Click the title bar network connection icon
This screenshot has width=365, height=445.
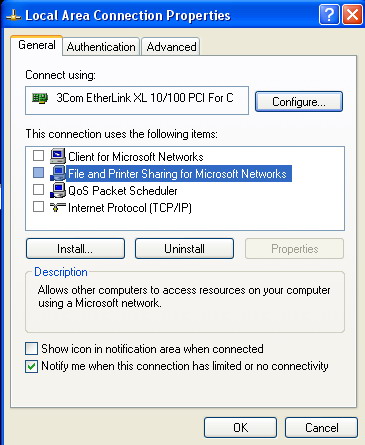13,16
